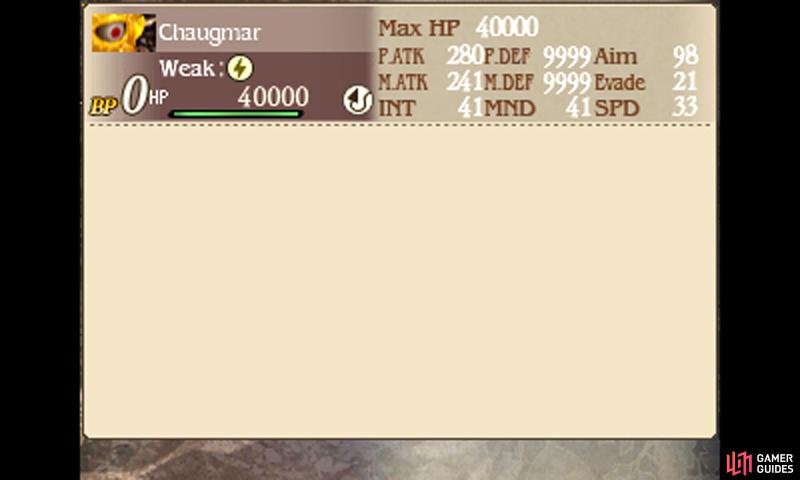Click the BP value zero
The width and height of the screenshot is (800, 480).
pos(135,95)
